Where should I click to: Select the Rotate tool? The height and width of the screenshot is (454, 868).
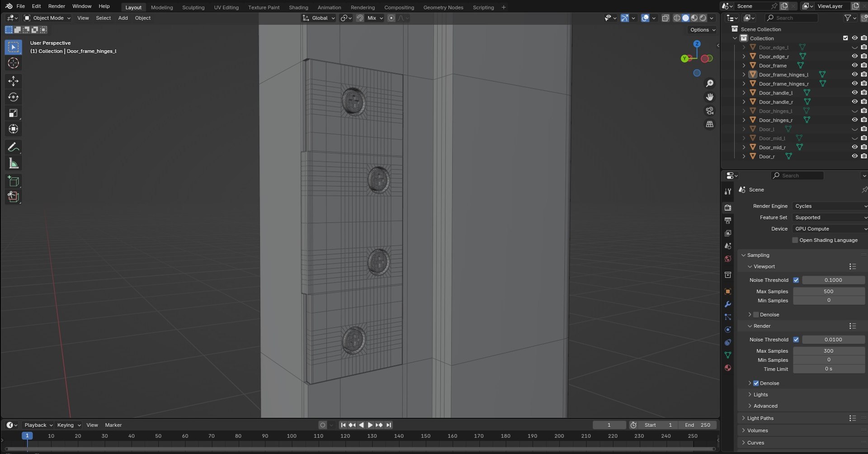click(x=13, y=97)
